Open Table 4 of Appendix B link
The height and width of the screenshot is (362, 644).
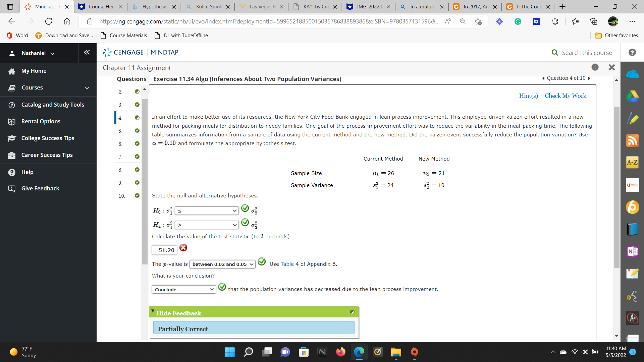coord(289,264)
